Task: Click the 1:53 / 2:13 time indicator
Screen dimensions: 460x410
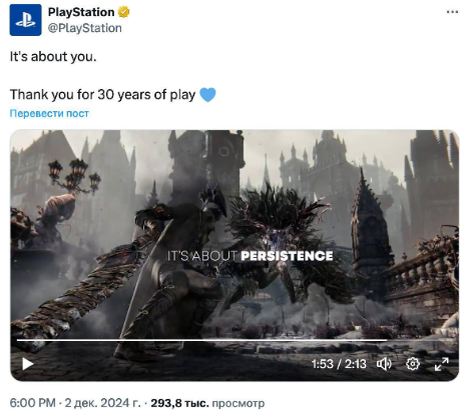Action: point(339,364)
